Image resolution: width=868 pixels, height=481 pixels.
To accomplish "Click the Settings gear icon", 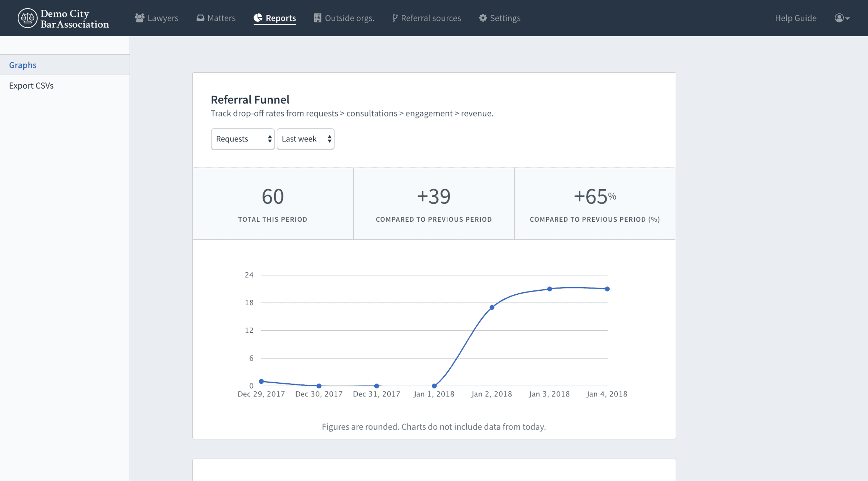I will click(x=483, y=18).
